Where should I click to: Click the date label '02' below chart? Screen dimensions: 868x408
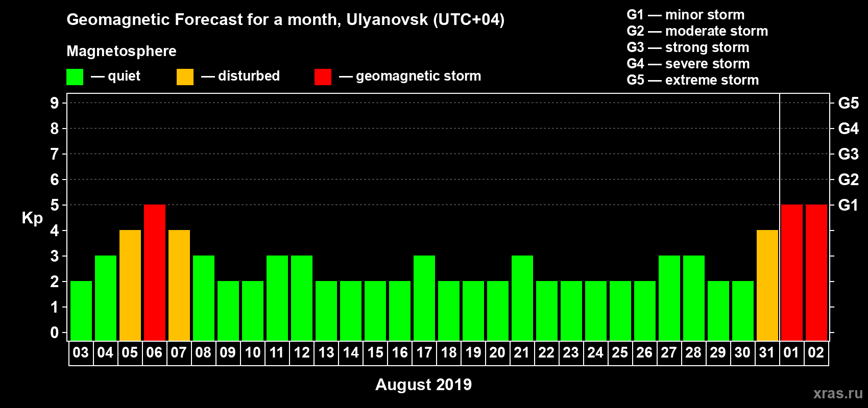[816, 352]
